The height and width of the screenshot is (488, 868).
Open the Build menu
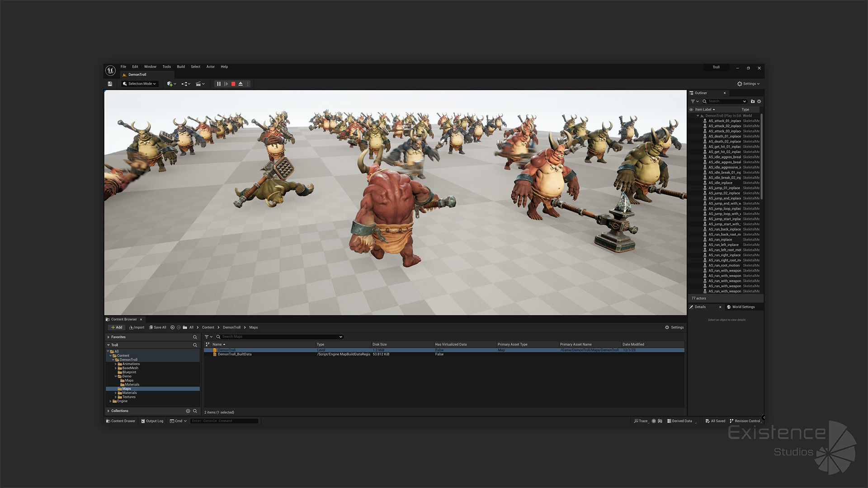click(181, 67)
